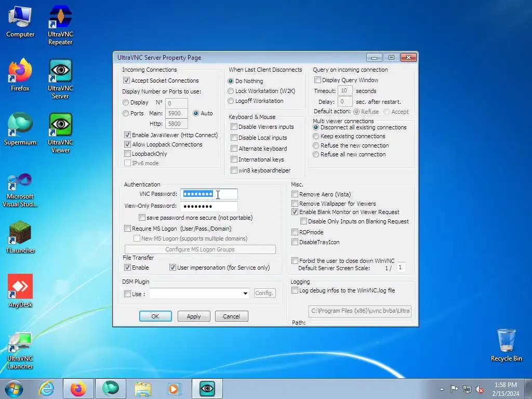This screenshot has height=399, width=532.
Task: Check Remove Wallpaper for Viewers
Action: (x=295, y=204)
